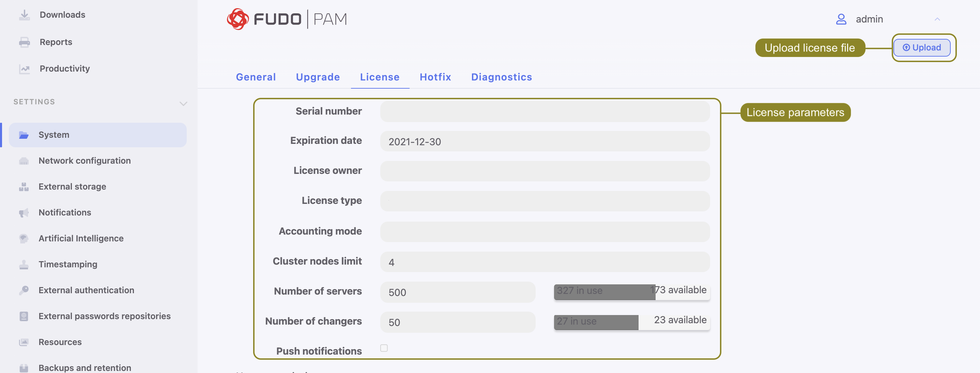The image size is (980, 373).
Task: Select the Artificial Intelligence icon
Action: click(x=24, y=238)
